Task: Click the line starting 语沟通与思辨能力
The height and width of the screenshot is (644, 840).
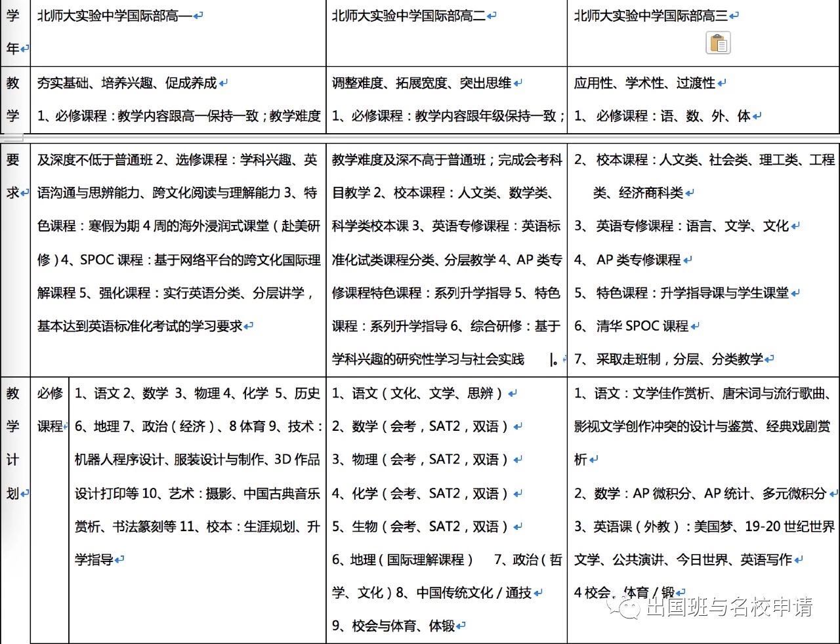Action: 177,193
